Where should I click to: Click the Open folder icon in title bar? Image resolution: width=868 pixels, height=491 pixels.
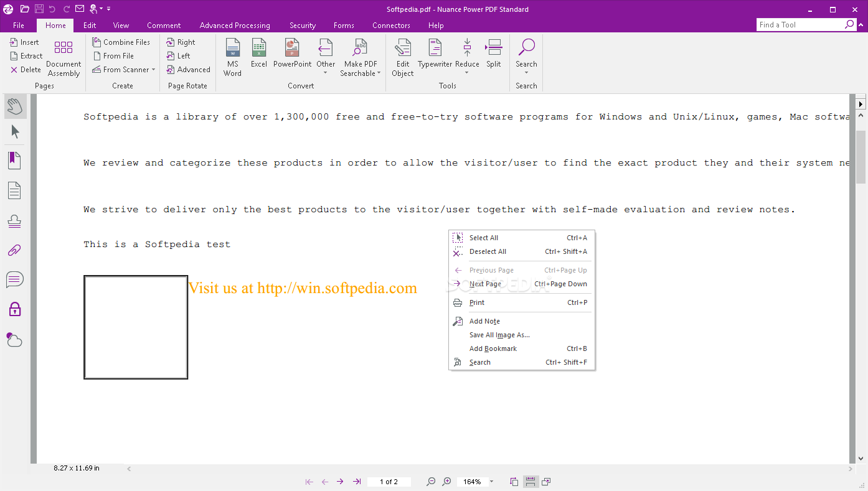[x=24, y=9]
